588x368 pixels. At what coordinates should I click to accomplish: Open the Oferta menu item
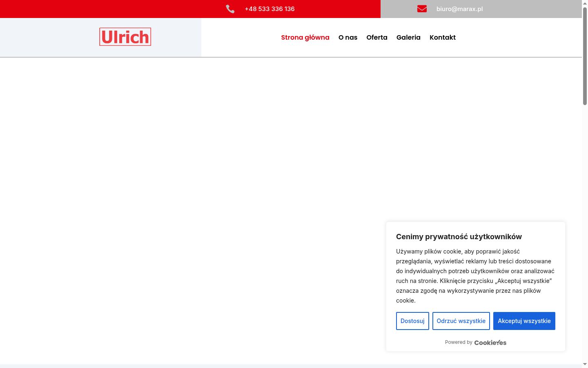[377, 37]
